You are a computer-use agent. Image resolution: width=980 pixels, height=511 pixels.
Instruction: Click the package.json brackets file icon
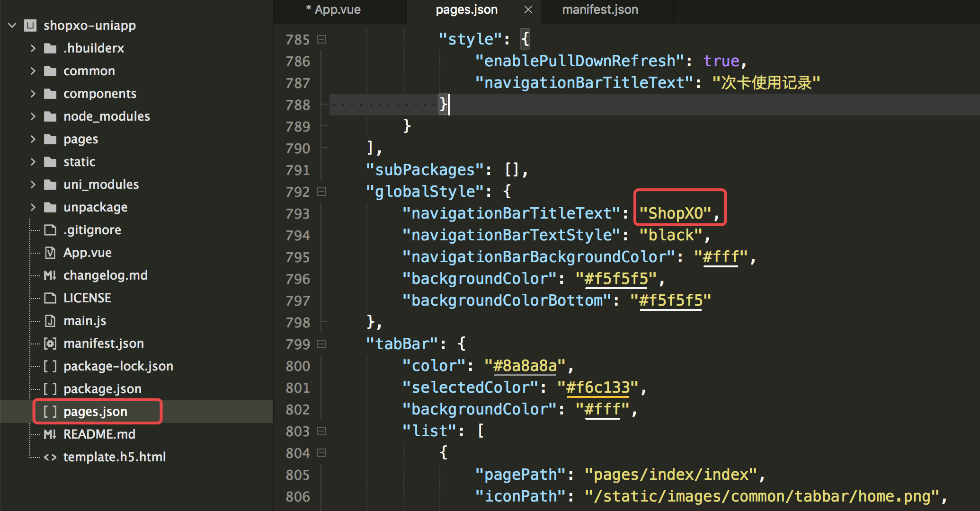50,389
